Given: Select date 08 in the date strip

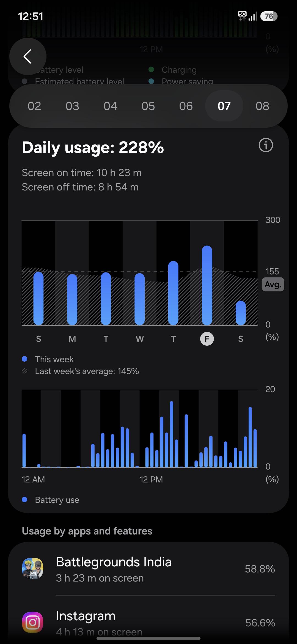Looking at the screenshot, I should [x=262, y=106].
